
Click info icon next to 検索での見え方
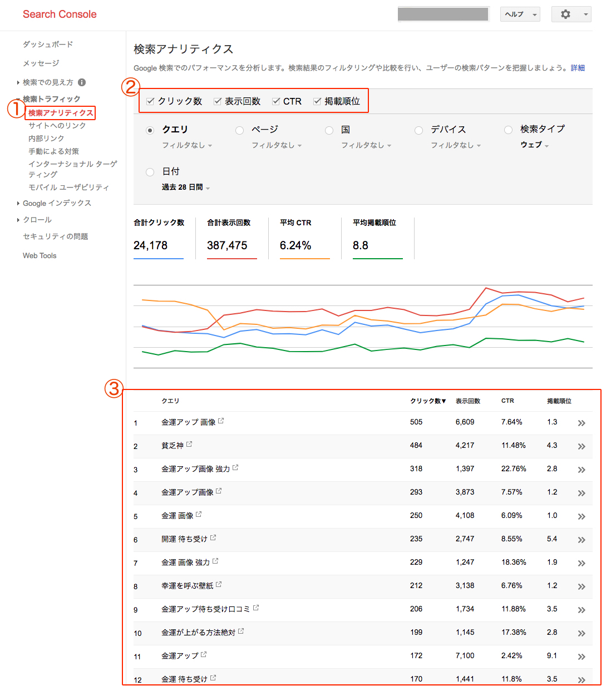tap(82, 82)
